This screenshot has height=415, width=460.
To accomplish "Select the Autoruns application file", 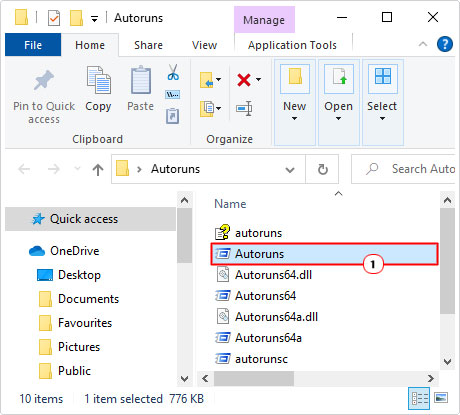I will tap(324, 254).
